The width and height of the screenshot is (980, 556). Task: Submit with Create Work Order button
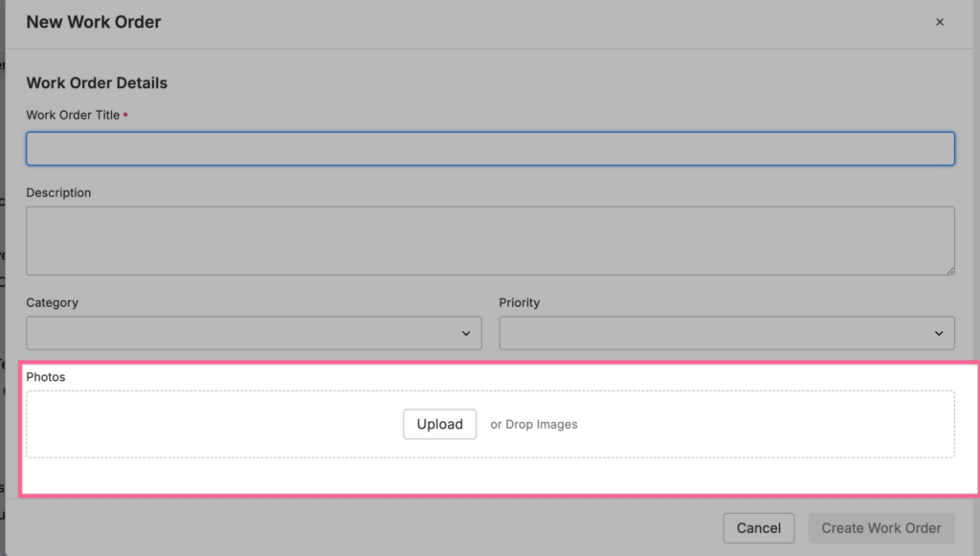click(881, 528)
